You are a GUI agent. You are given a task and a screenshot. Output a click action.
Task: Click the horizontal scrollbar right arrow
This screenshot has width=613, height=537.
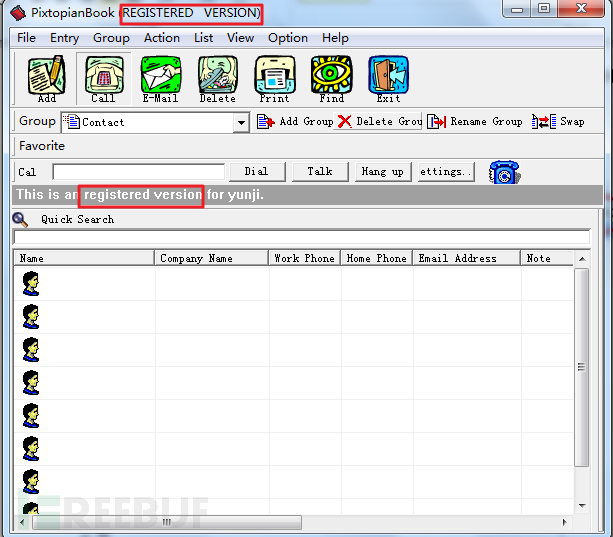565,522
